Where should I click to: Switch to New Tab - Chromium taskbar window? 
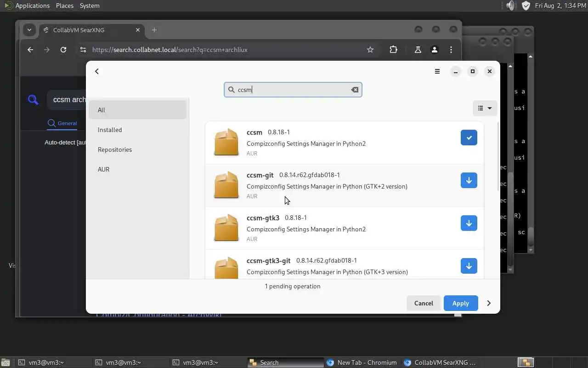coord(362,362)
